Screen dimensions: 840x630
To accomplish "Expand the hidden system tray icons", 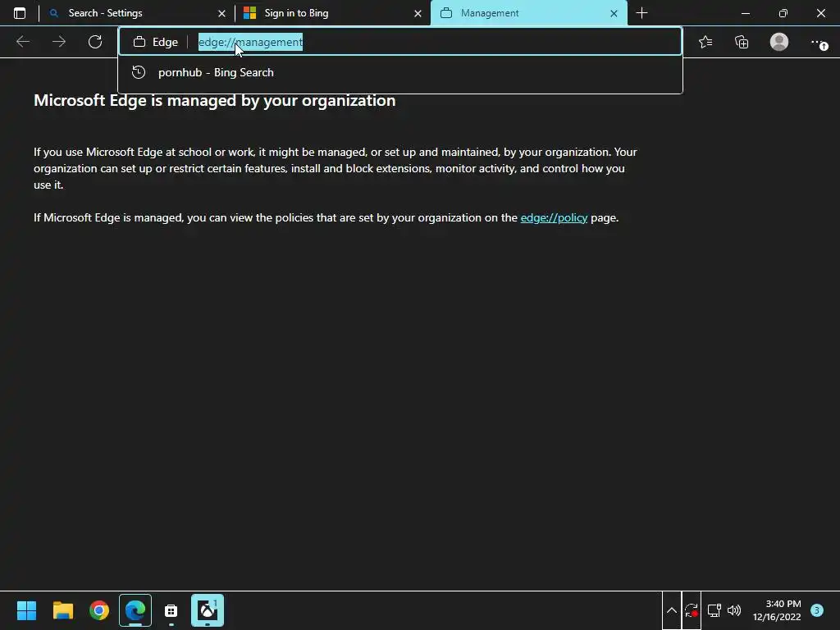I will coord(672,610).
